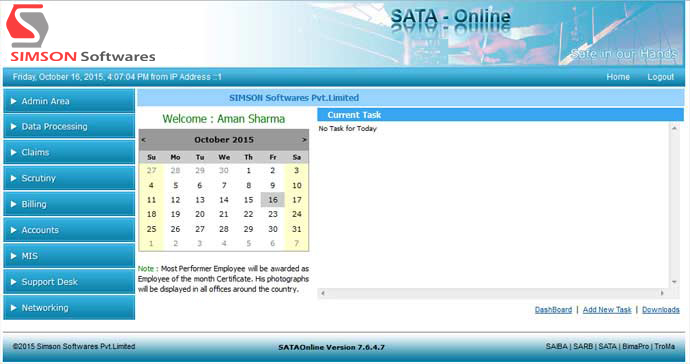The image size is (690, 364).
Task: Select October 16 in the calendar
Action: [273, 200]
